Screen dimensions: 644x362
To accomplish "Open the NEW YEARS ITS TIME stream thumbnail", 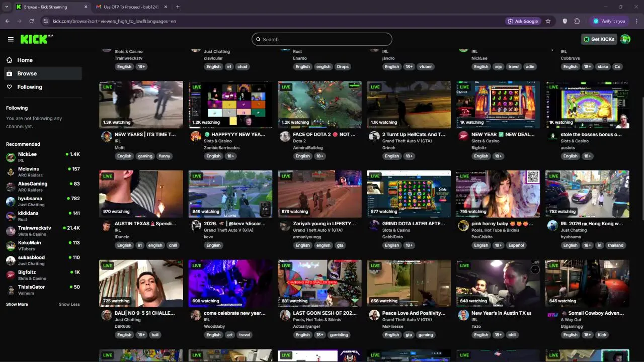I will click(141, 105).
